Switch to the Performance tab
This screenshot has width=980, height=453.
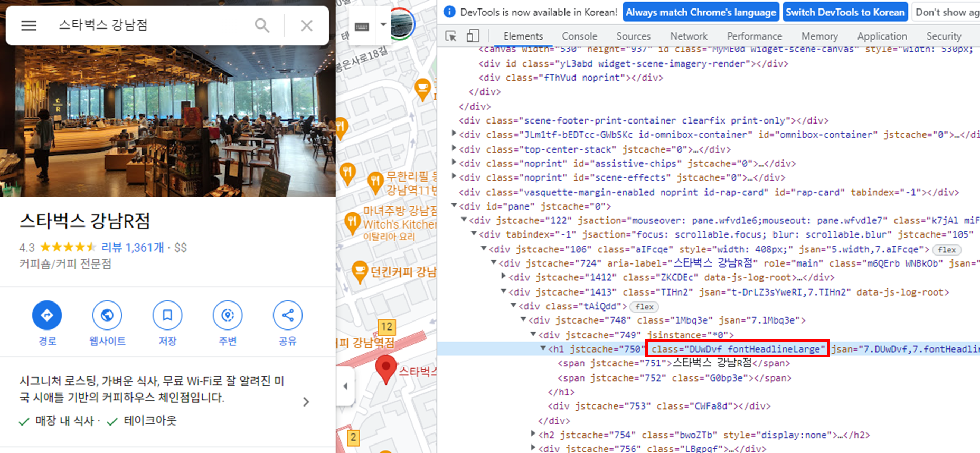coord(754,36)
